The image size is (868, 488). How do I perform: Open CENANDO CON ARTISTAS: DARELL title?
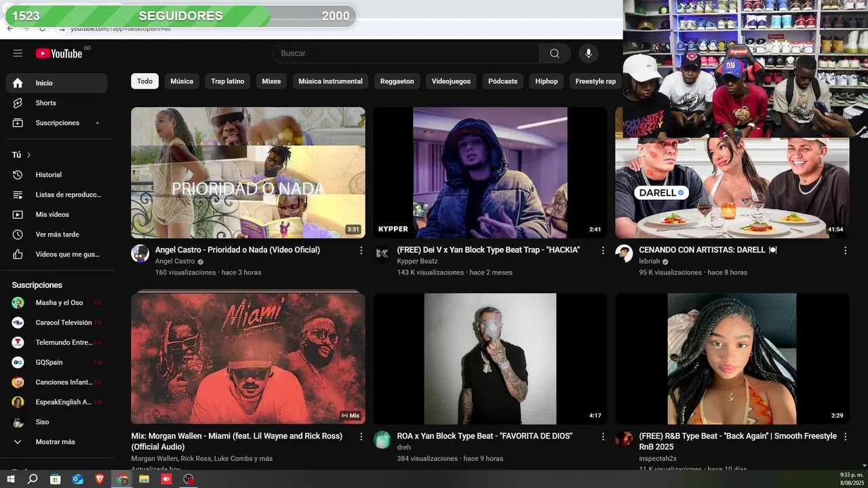[708, 250]
